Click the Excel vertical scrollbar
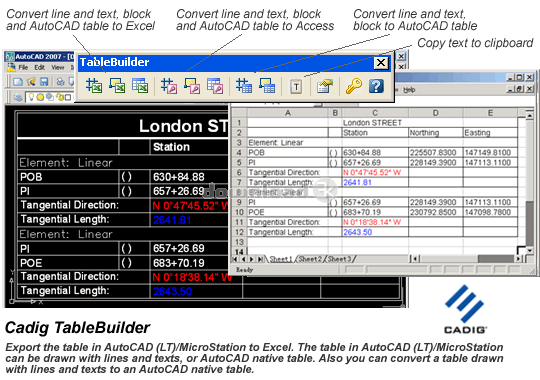The image size is (540, 380). tap(530, 183)
